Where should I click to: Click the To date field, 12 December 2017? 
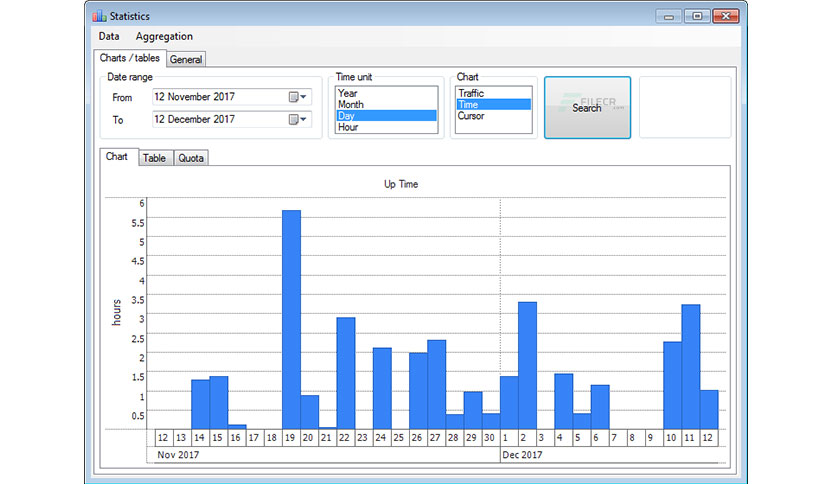point(231,119)
